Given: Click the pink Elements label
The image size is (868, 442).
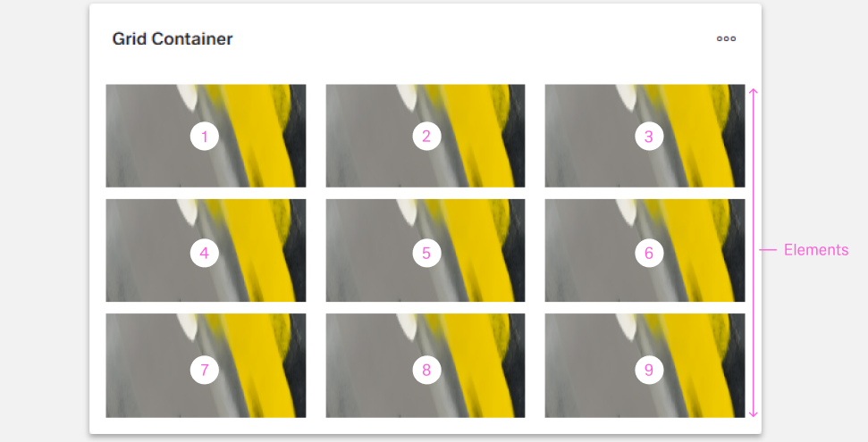Looking at the screenshot, I should (816, 249).
